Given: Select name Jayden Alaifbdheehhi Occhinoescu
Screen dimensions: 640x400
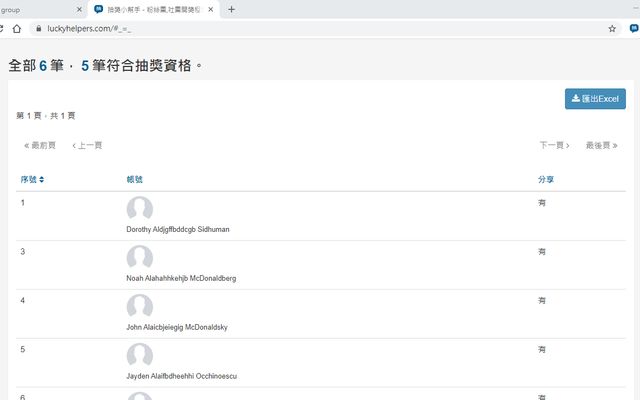Looking at the screenshot, I should [x=182, y=376].
